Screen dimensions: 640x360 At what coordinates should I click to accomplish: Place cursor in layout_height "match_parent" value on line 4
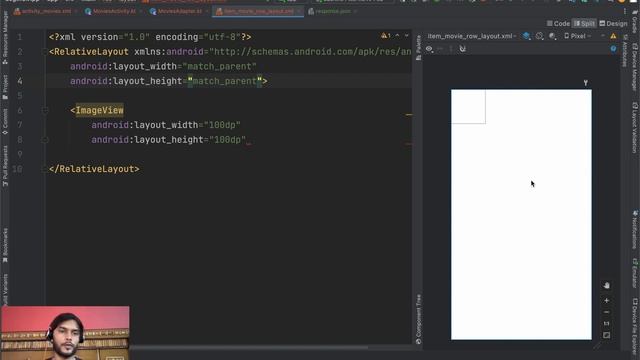point(224,81)
